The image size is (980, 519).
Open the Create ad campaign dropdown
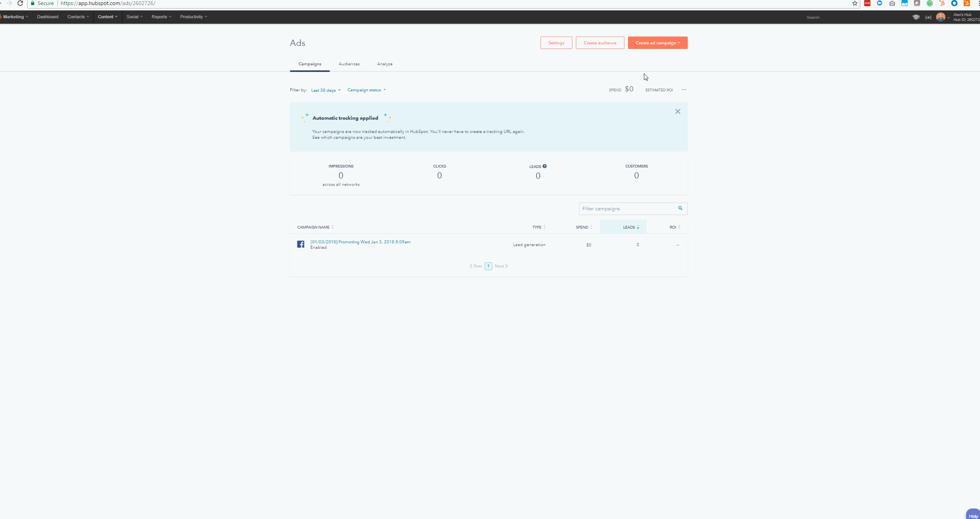click(657, 43)
